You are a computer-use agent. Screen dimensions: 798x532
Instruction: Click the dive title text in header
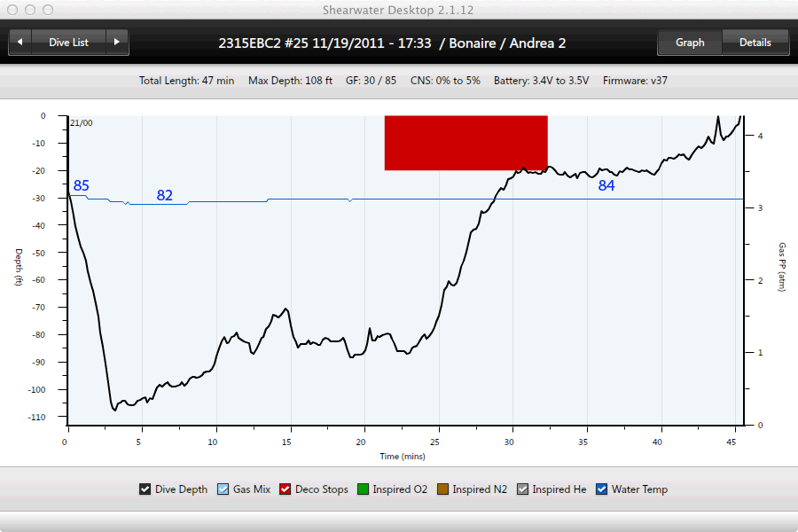pyautogui.click(x=392, y=43)
